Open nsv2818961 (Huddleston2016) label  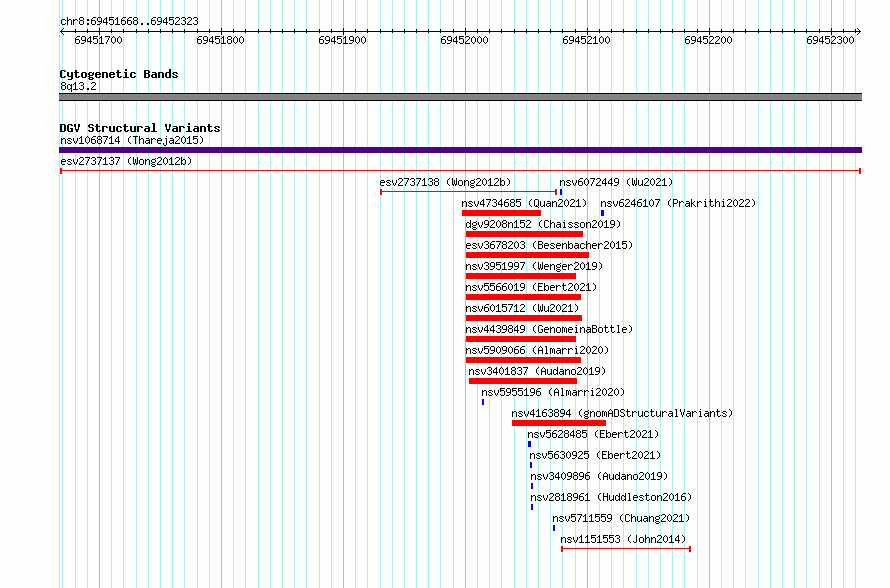[611, 497]
